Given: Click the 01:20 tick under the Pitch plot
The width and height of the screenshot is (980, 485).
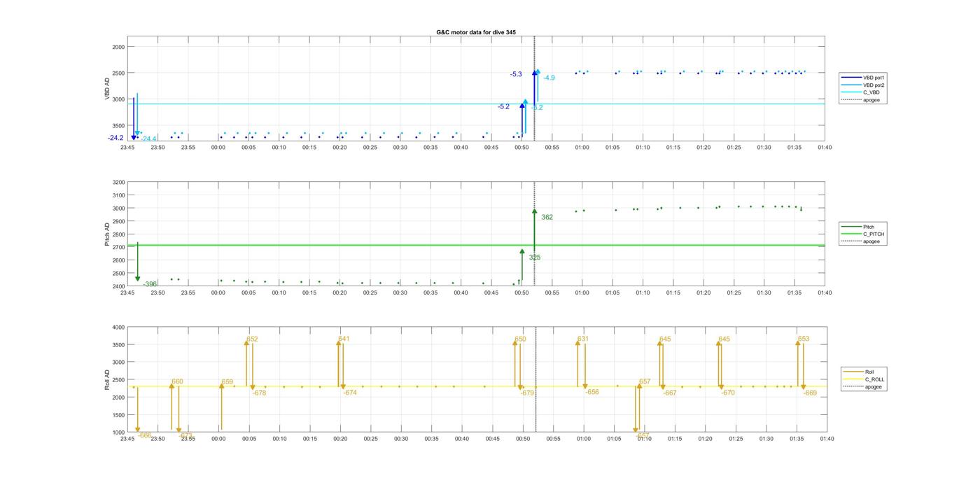Looking at the screenshot, I should [x=703, y=293].
